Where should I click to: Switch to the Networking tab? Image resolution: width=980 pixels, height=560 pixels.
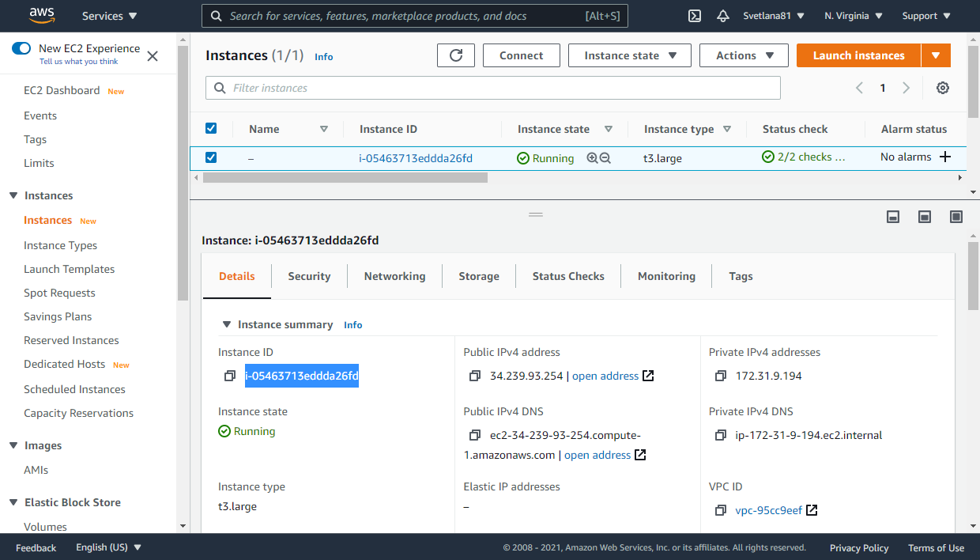(394, 276)
